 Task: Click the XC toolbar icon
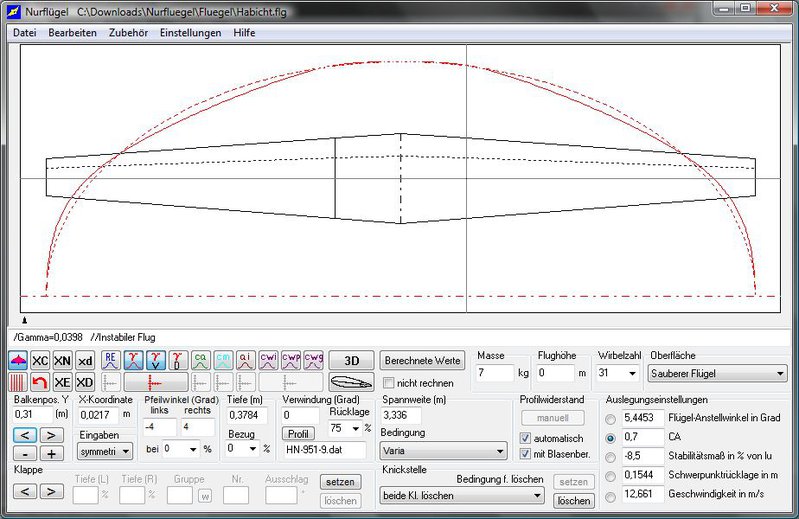(40, 360)
